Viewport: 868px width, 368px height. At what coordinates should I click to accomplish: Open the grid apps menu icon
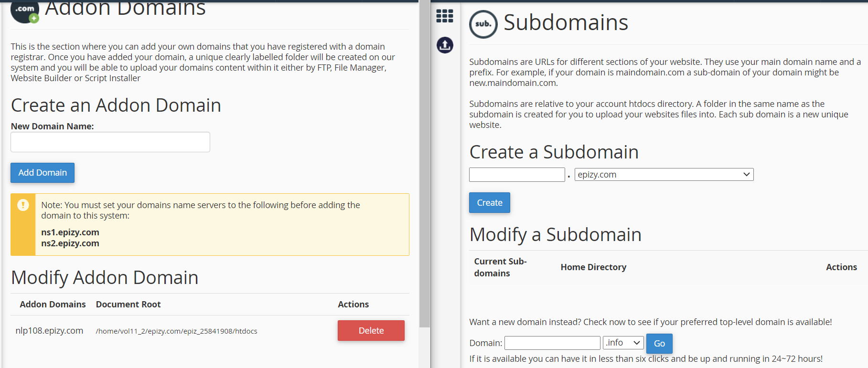pyautogui.click(x=445, y=16)
